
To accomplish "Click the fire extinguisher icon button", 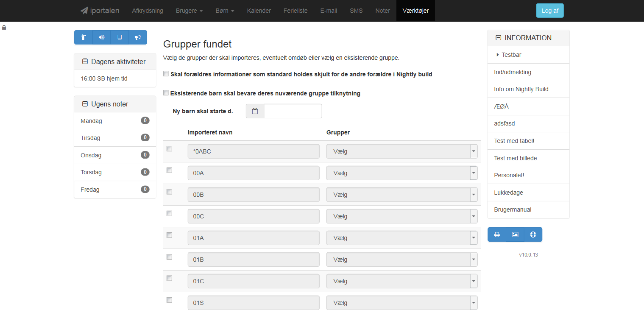I will (x=84, y=37).
